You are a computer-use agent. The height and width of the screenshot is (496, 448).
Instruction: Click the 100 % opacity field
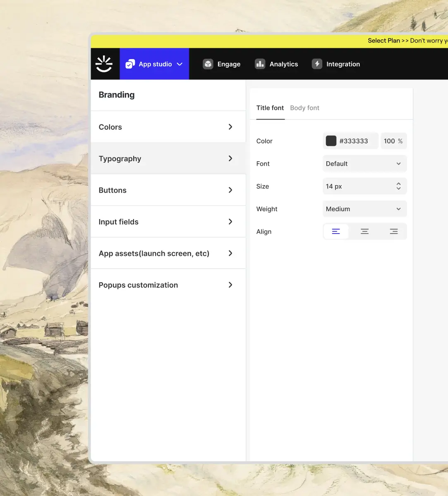point(393,141)
